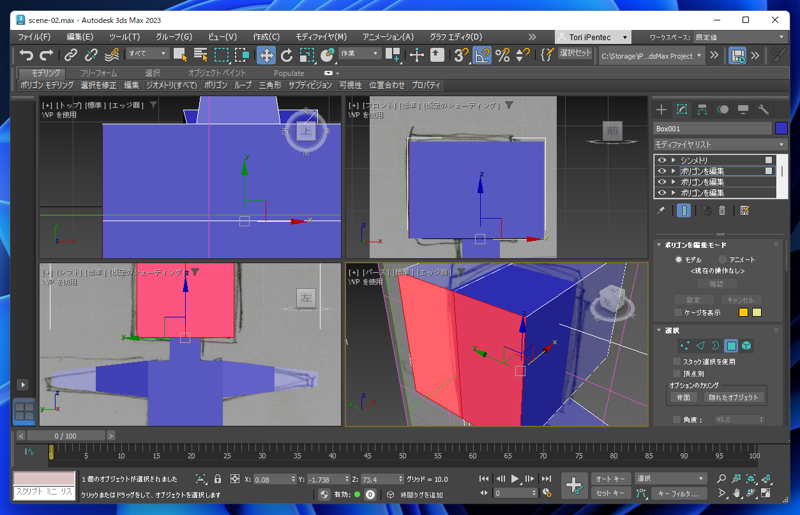Expand the シンメトリ modifier arrow
800x515 pixels.
click(673, 160)
